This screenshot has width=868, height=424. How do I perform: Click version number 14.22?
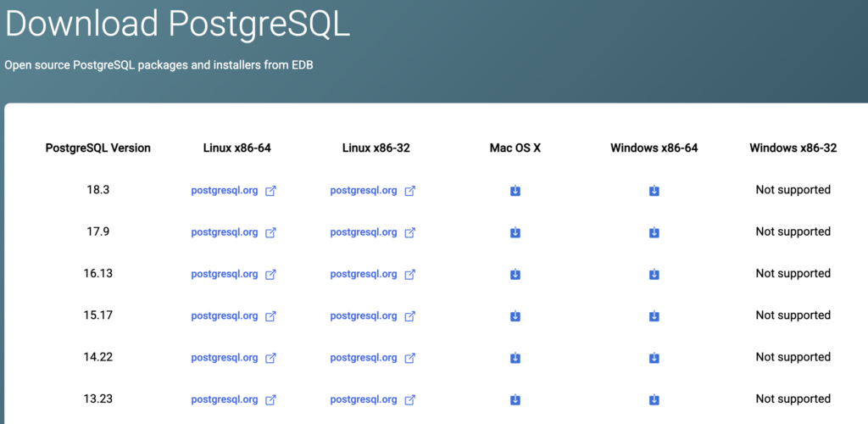pos(98,357)
